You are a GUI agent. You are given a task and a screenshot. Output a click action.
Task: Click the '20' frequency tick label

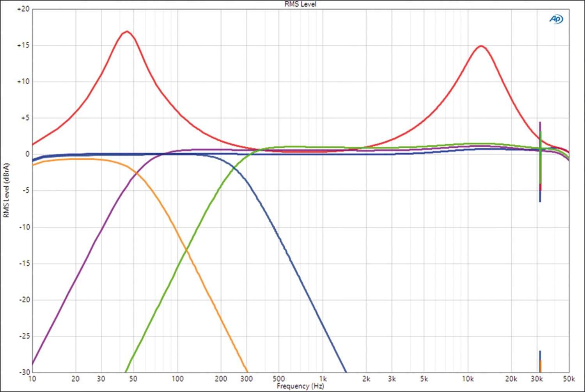pos(75,379)
